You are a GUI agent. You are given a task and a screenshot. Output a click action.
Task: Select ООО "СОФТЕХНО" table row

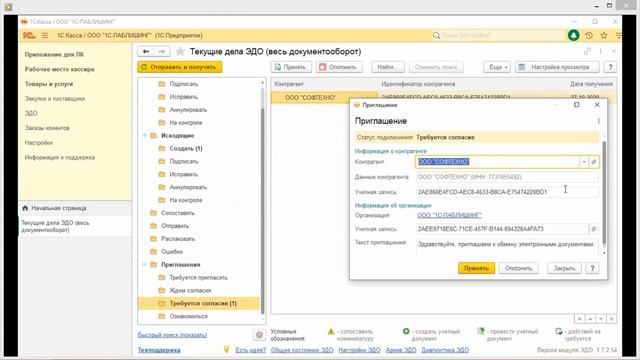(x=444, y=98)
